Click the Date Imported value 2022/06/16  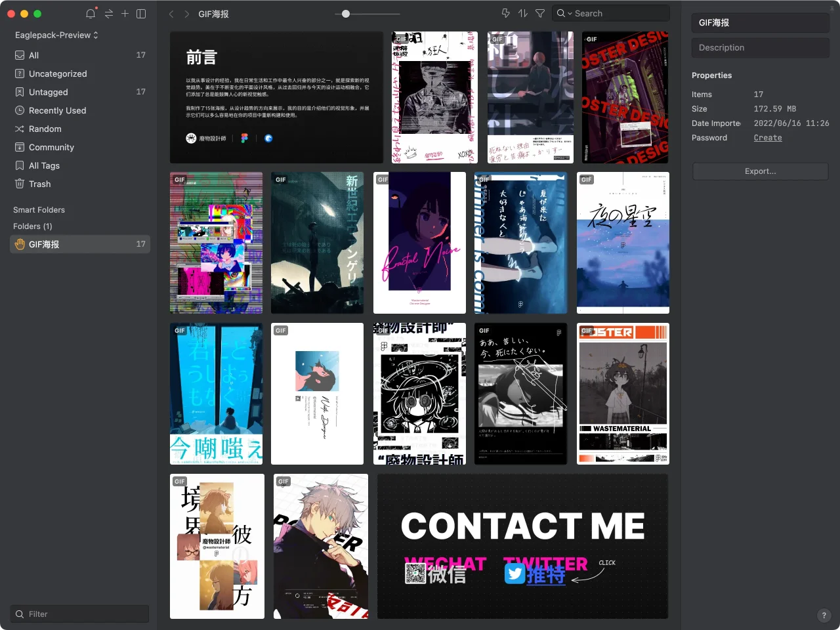pos(791,123)
